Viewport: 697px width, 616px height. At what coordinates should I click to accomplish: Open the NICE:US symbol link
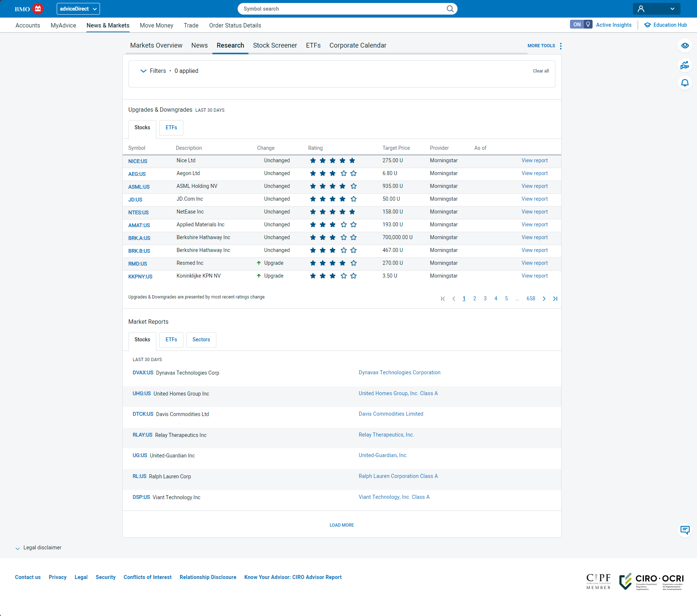(138, 162)
